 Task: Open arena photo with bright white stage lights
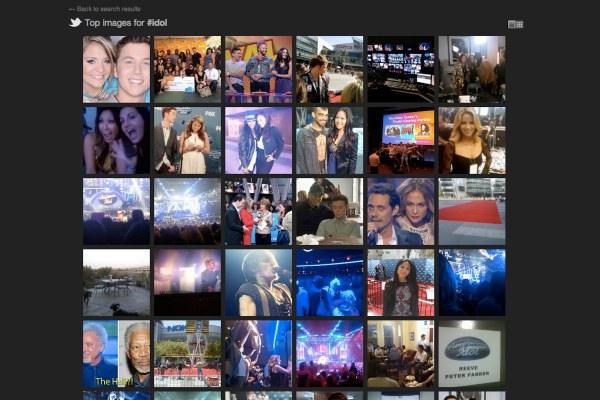(188, 211)
